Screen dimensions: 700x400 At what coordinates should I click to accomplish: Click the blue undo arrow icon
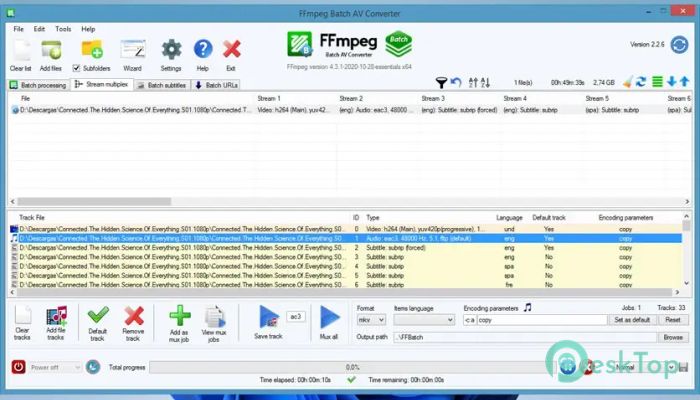(x=456, y=82)
